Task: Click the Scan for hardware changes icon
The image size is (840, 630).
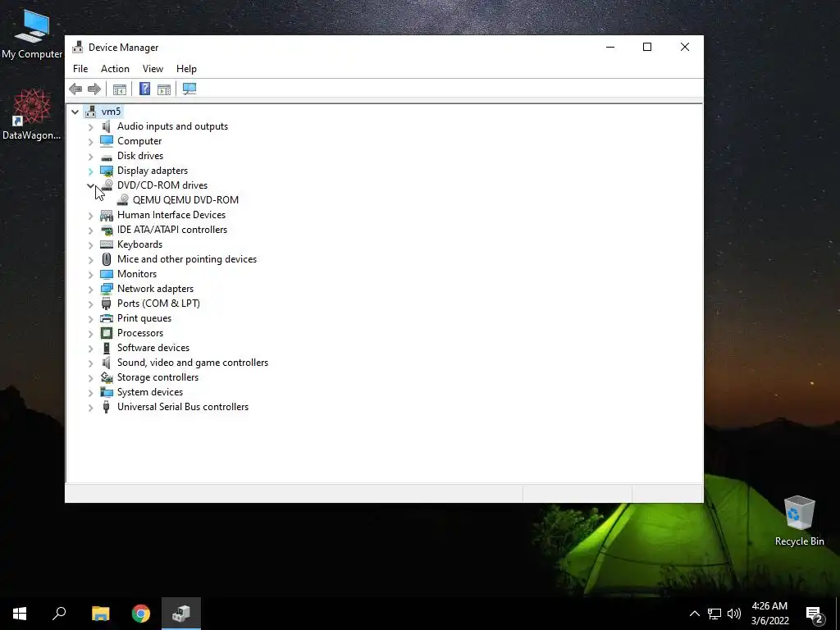Action: click(189, 89)
